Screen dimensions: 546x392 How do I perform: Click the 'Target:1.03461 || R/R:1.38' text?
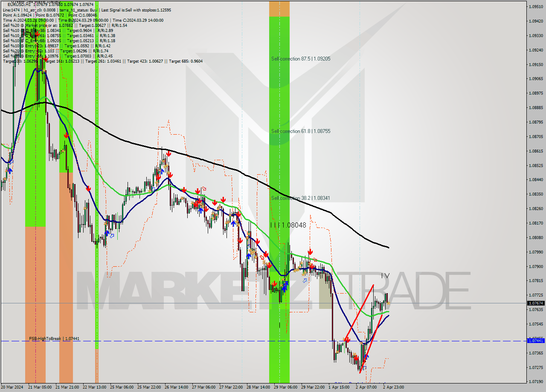[91, 35]
